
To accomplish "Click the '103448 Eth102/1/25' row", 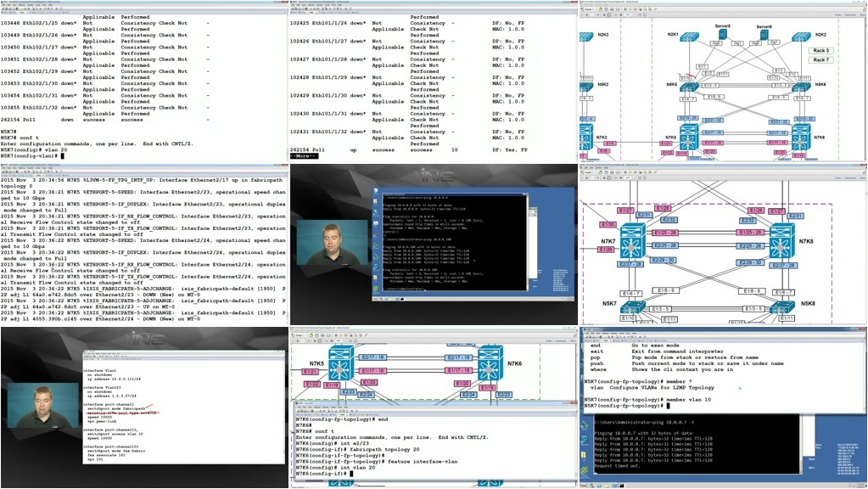I will tap(105, 23).
